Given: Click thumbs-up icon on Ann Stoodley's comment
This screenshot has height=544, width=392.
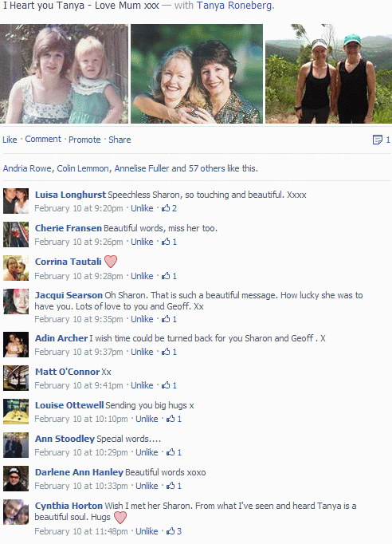Looking at the screenshot, I should (171, 452).
